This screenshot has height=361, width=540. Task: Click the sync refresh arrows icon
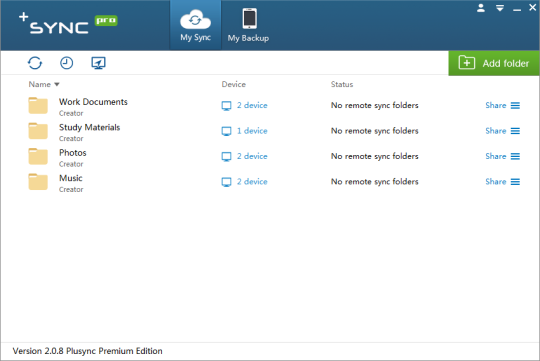35,63
